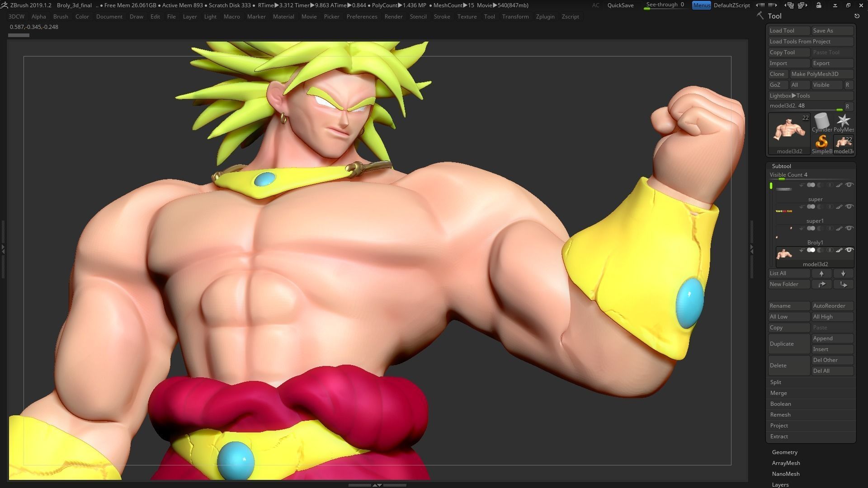Image resolution: width=868 pixels, height=488 pixels.
Task: Click the ZBrush logo icon
Action: coord(4,5)
